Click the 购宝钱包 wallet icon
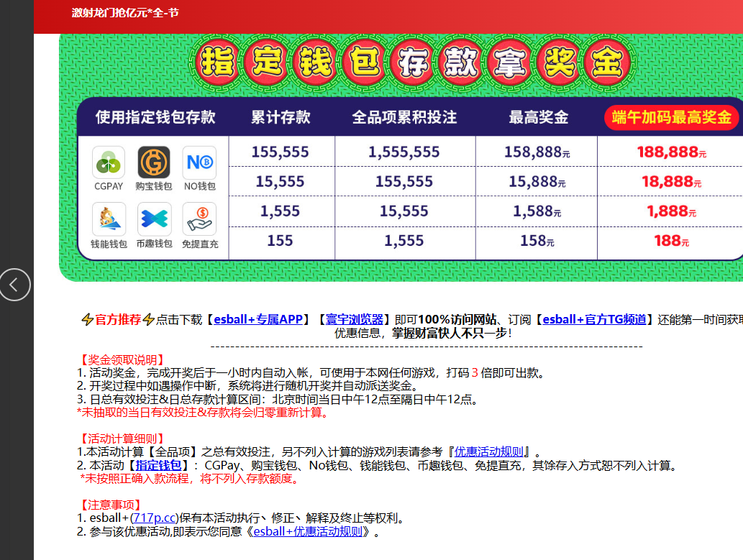The height and width of the screenshot is (560, 743). (154, 162)
